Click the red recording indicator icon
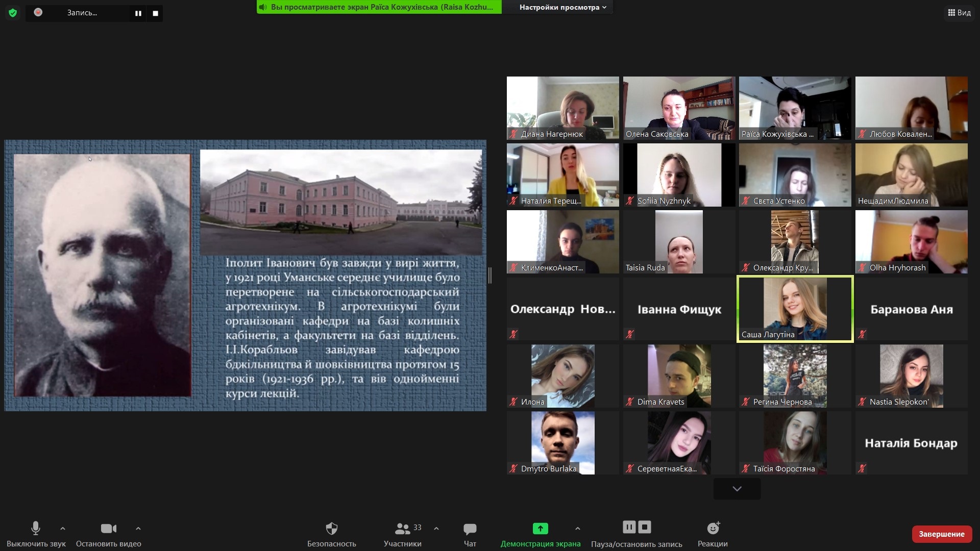This screenshot has height=551, width=980. 38,12
